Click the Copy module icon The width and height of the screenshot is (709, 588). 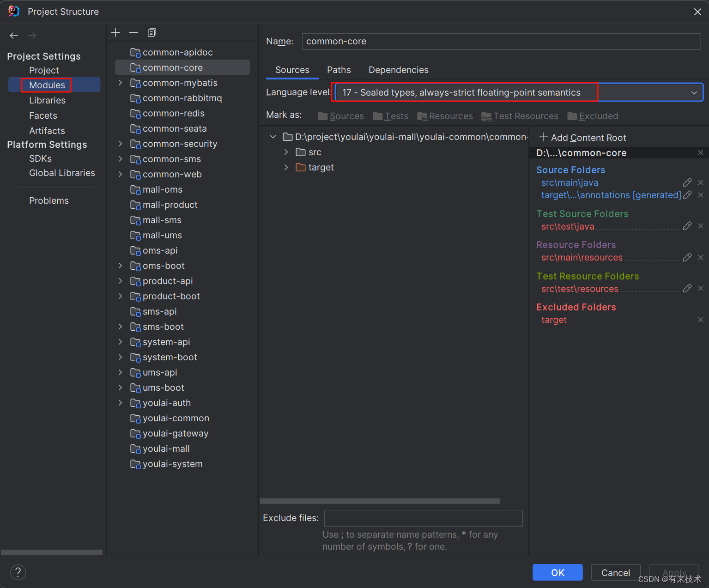(152, 32)
